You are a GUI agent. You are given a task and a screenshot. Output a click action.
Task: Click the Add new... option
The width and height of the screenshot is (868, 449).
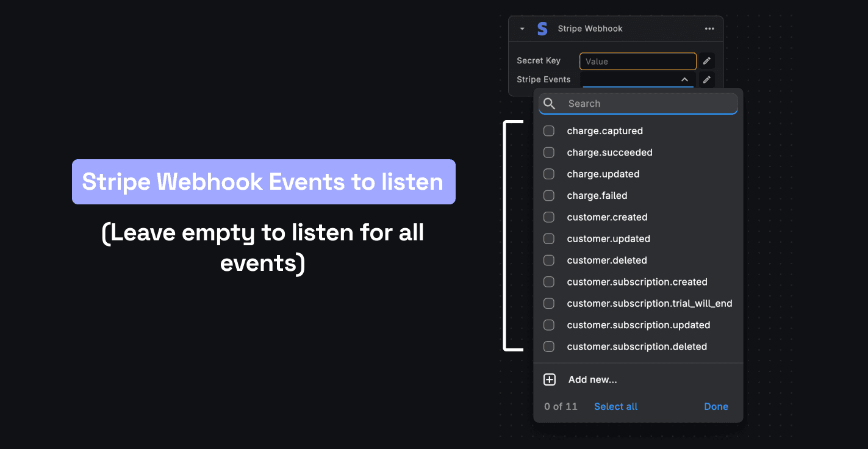(592, 379)
